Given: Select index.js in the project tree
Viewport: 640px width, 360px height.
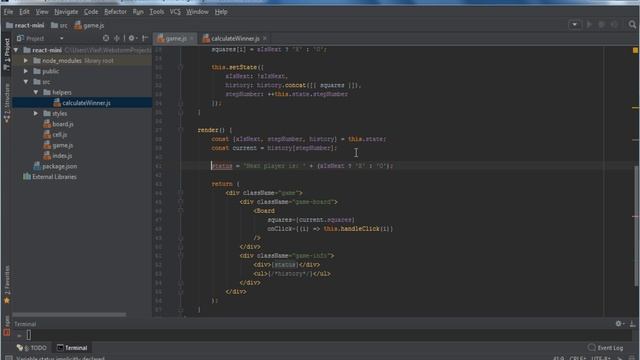Looking at the screenshot, I should pos(58,156).
